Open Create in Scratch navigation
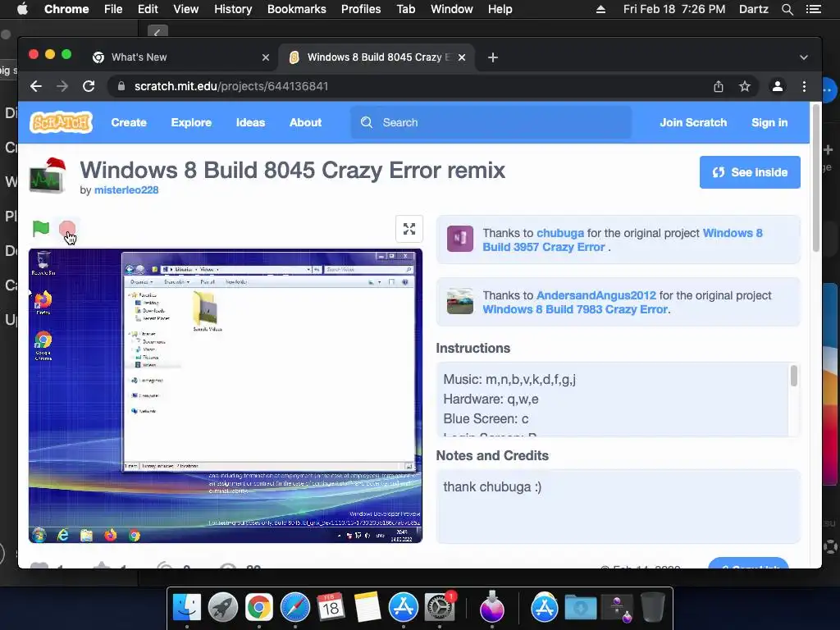Screen dimensions: 840x630 [x=129, y=123]
